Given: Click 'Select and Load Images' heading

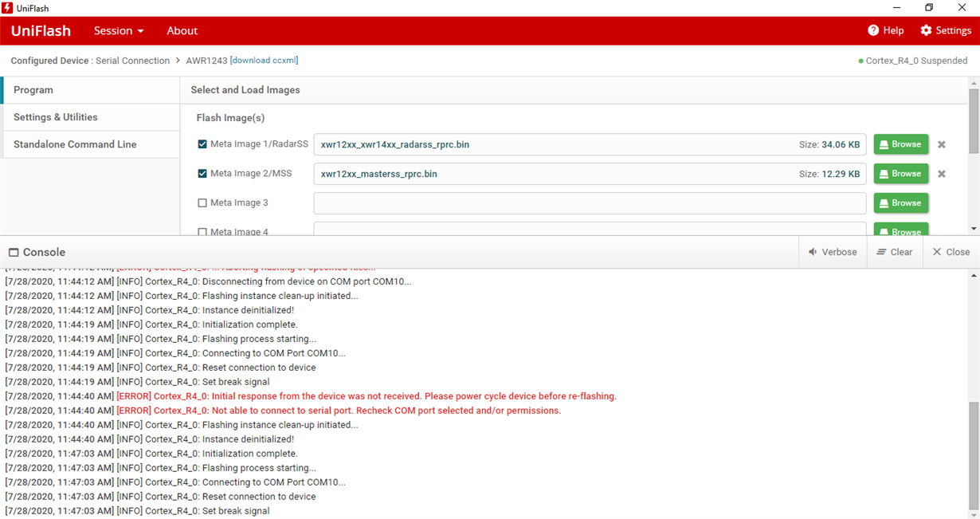Looking at the screenshot, I should tap(245, 90).
